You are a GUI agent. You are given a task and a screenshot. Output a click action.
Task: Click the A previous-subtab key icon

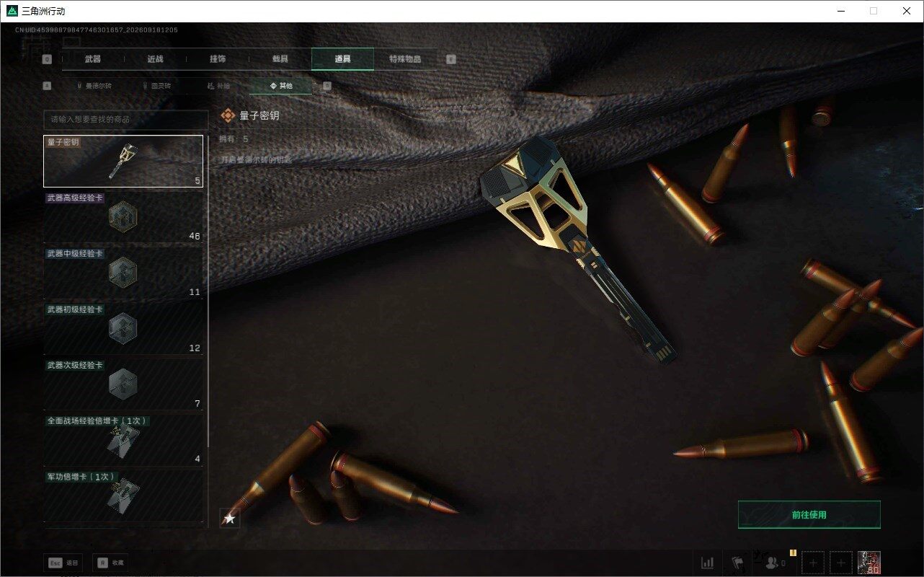coord(47,86)
